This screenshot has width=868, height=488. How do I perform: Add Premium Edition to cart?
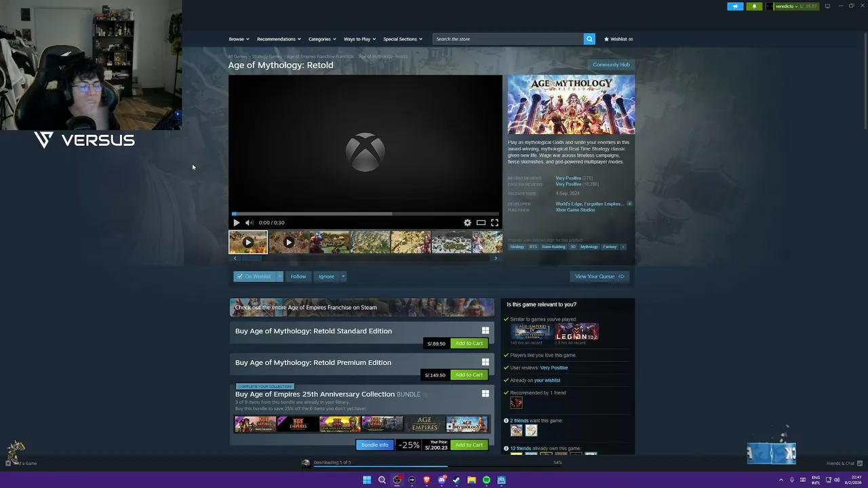[x=469, y=375]
